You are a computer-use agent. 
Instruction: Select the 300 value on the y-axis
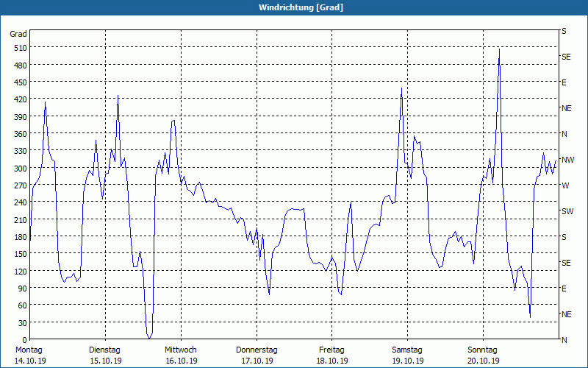pyautogui.click(x=21, y=169)
